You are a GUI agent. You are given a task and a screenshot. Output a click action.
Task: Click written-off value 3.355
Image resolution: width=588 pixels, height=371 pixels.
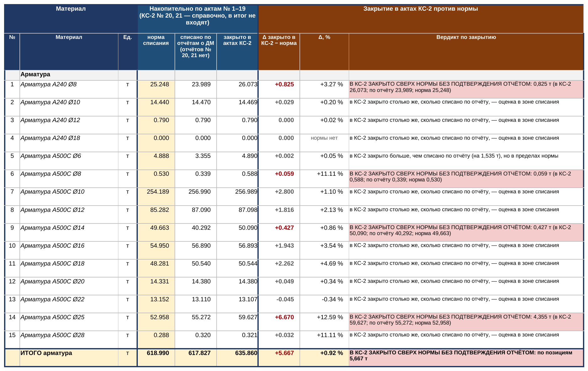coord(196,161)
